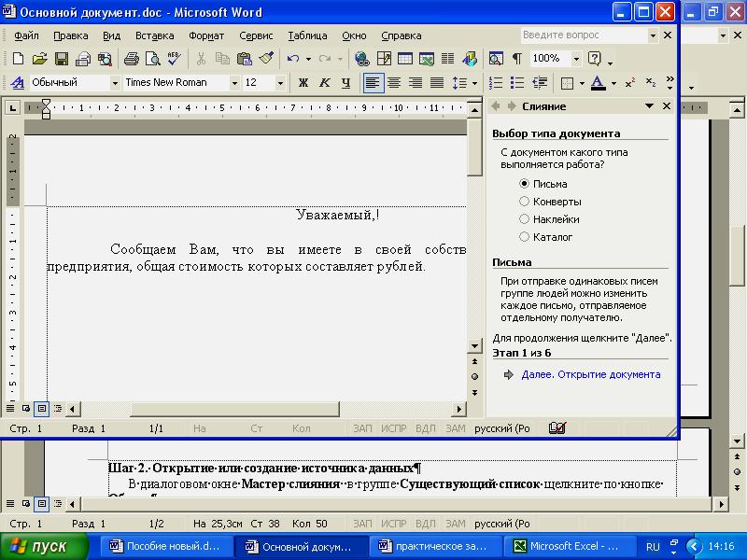Screen dimensions: 747x560
Task: Click the RU language indicator in tray
Action: (x=653, y=547)
